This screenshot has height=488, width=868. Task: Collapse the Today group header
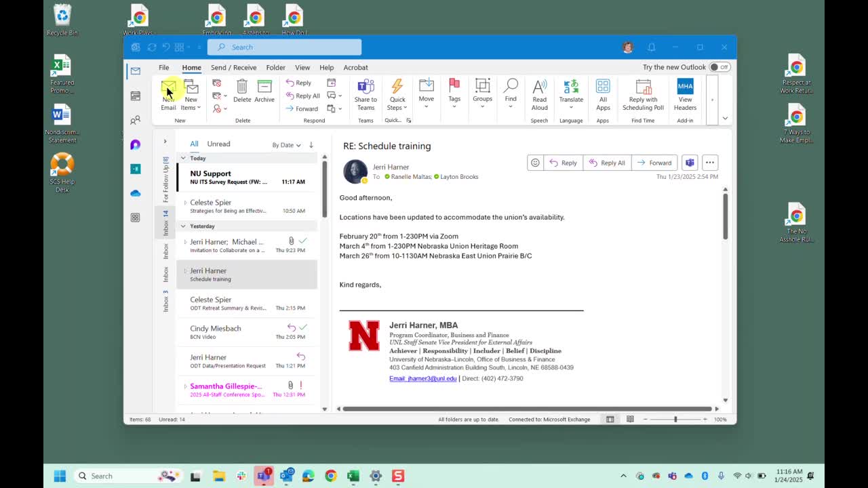click(x=183, y=158)
